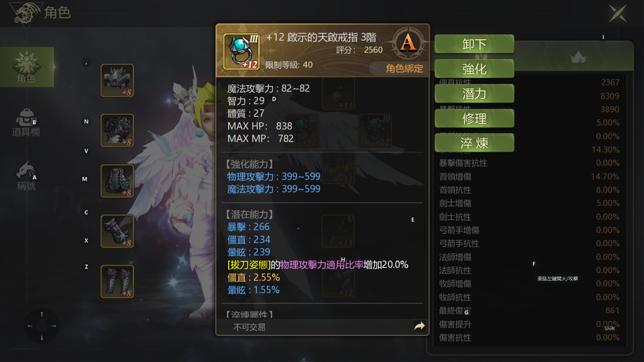
Task: Click the 強化 enhance button
Action: point(474,68)
